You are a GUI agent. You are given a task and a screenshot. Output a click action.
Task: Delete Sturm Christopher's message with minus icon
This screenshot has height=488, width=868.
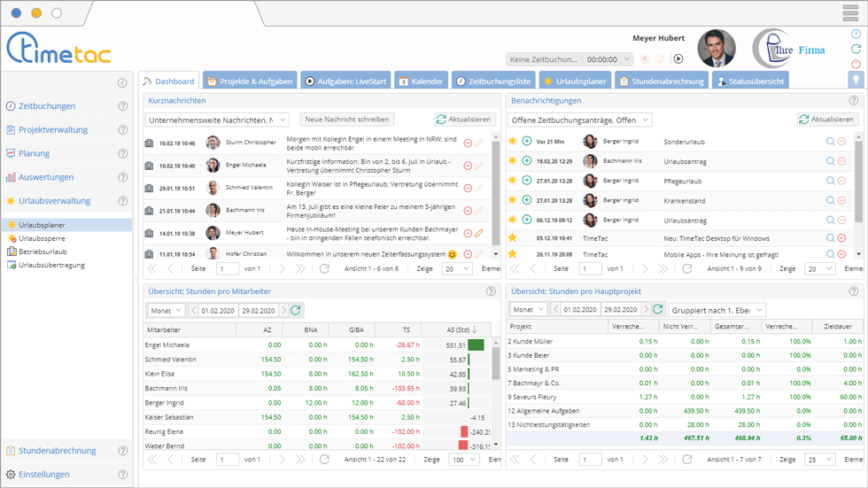coord(468,142)
